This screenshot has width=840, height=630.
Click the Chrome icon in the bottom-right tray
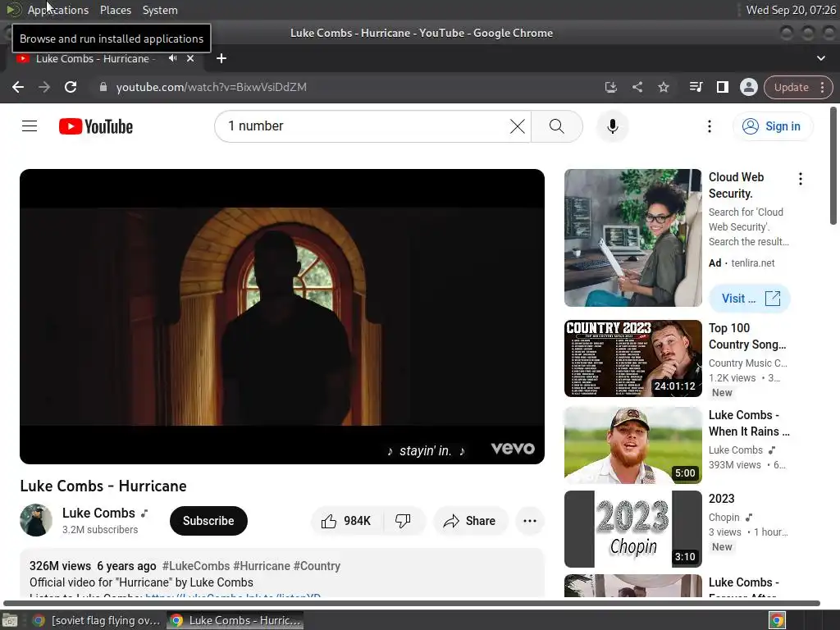(777, 620)
